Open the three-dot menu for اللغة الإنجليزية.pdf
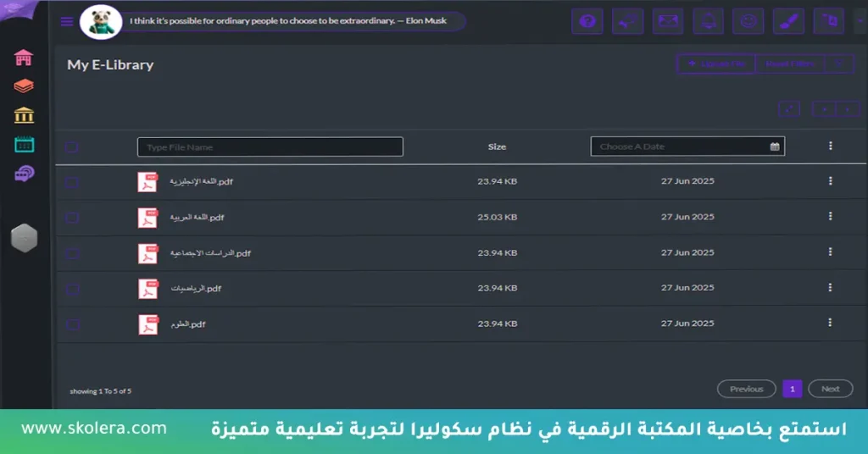 [831, 180]
